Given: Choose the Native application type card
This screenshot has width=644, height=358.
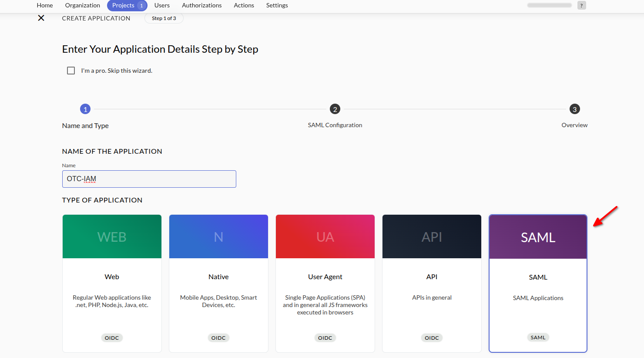Looking at the screenshot, I should coord(218,283).
